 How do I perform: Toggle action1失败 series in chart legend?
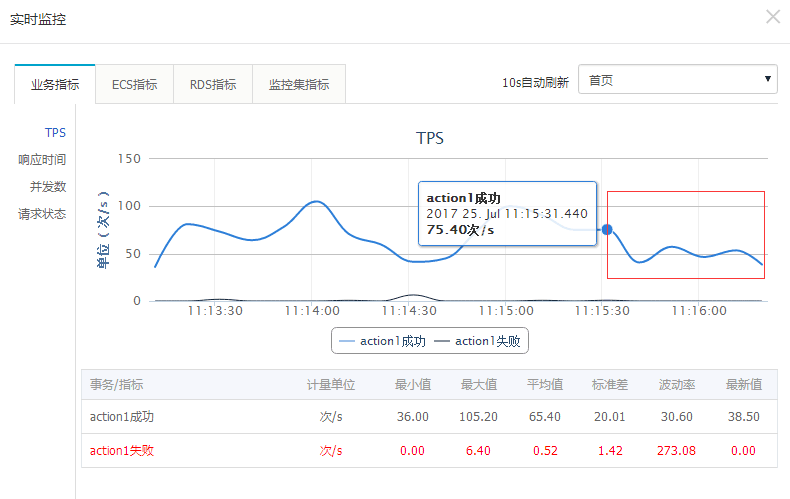coord(477,341)
